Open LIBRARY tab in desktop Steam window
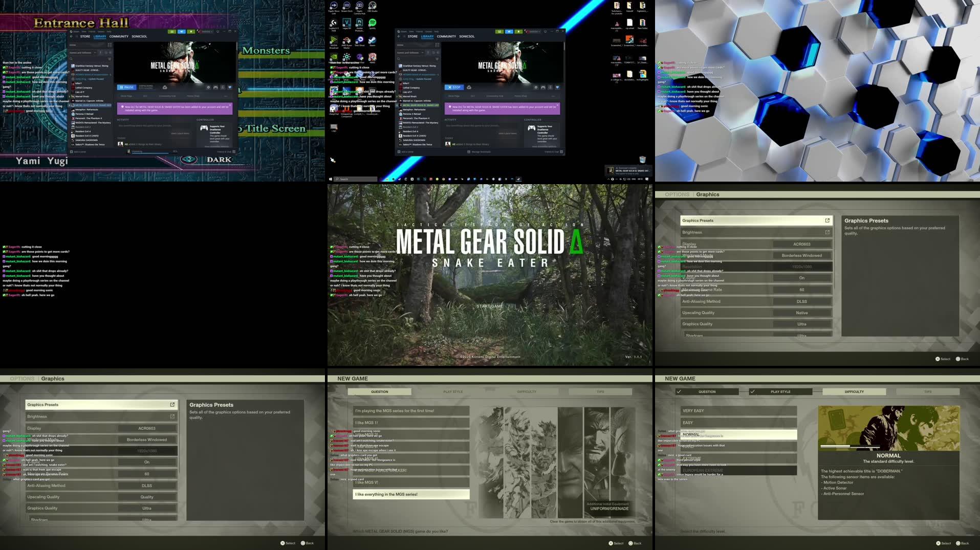 pyautogui.click(x=427, y=36)
